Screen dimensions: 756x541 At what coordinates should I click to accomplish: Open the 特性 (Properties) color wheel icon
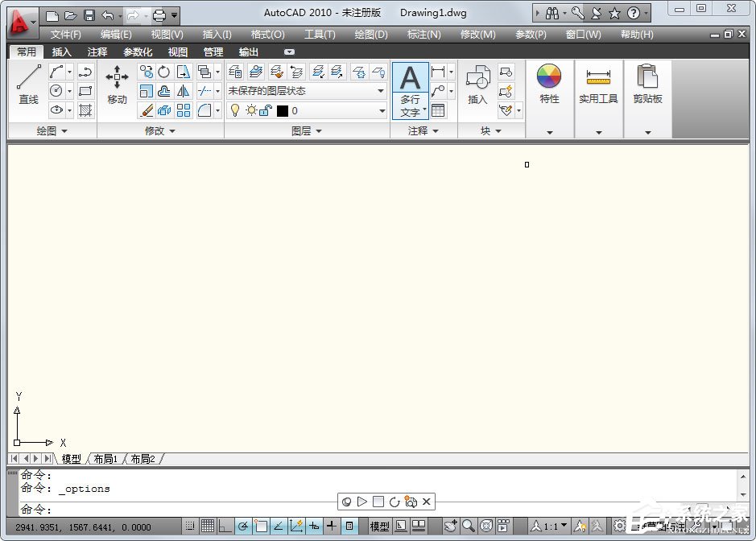548,76
